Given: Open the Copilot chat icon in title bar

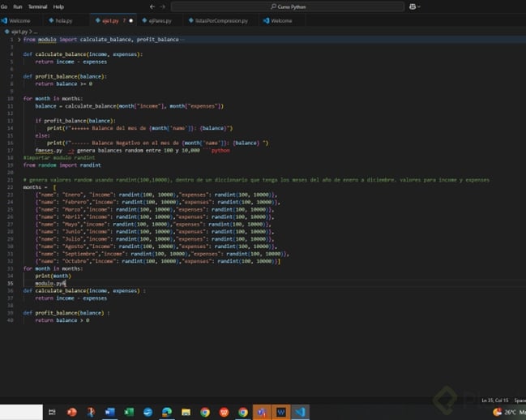Looking at the screenshot, I should click(x=414, y=6).
